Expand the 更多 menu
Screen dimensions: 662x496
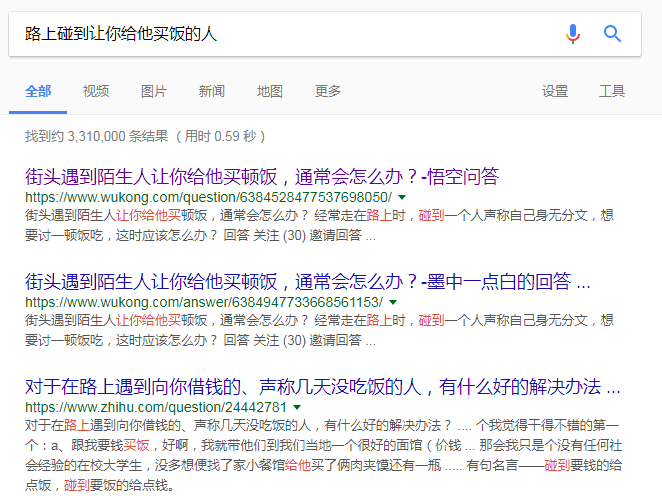coord(328,91)
